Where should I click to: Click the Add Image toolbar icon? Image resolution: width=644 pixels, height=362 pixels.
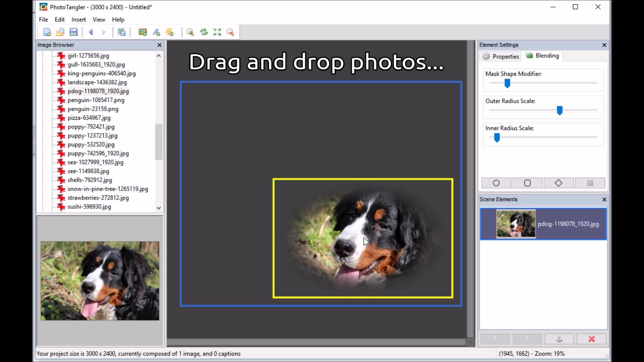click(x=143, y=32)
